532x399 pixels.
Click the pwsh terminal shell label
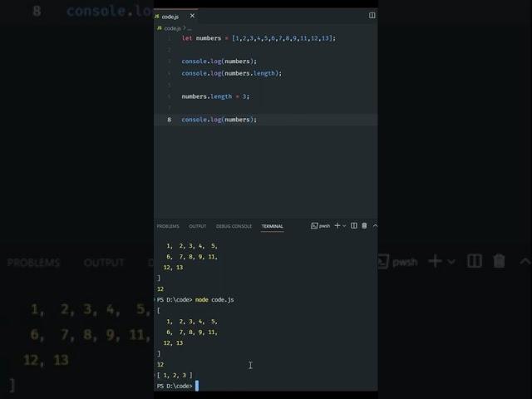point(321,226)
